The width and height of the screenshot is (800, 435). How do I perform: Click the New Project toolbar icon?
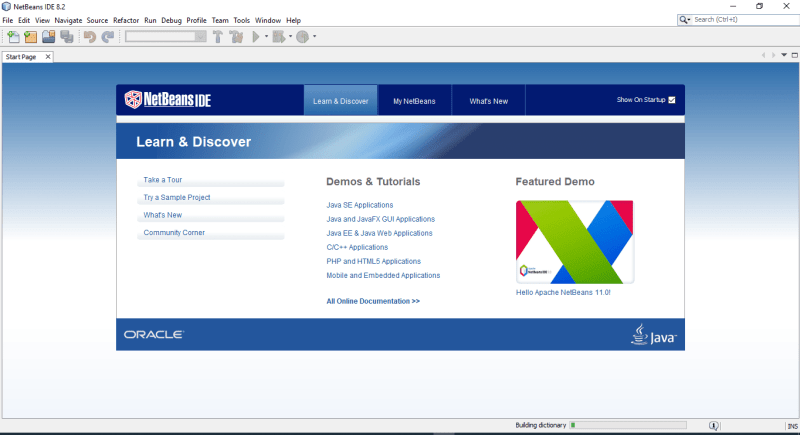31,36
